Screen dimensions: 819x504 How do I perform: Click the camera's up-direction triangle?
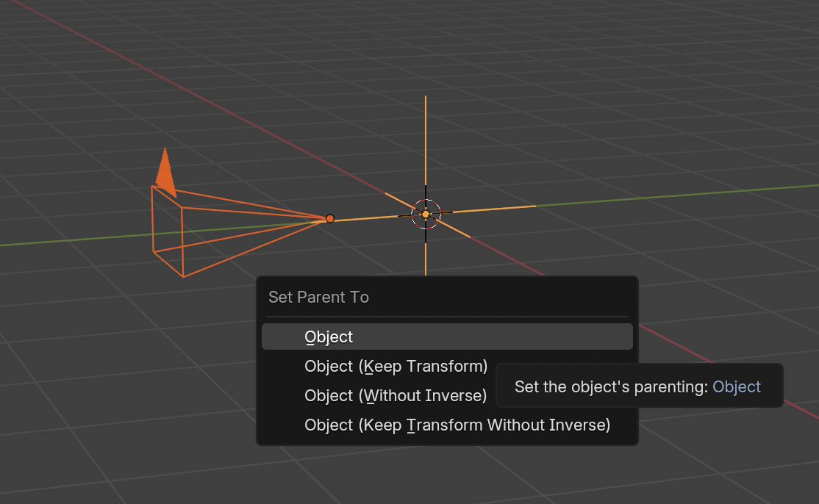pyautogui.click(x=166, y=172)
